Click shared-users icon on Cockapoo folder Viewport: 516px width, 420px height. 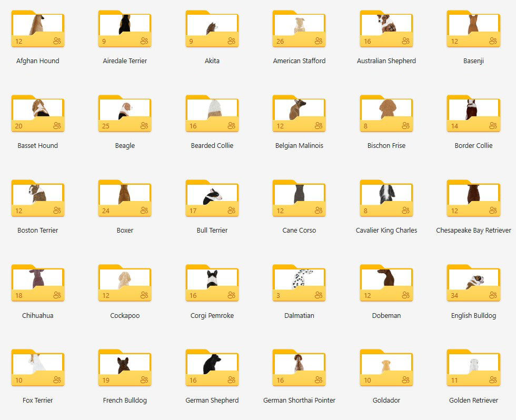(x=144, y=295)
